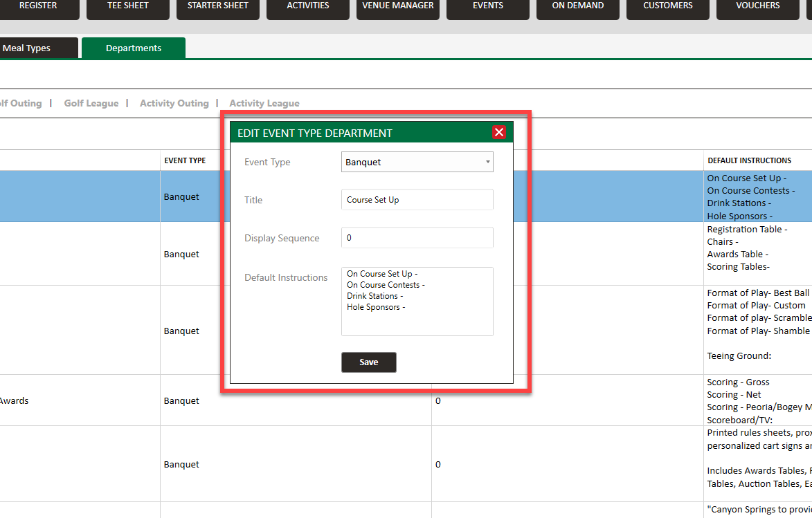Open the Register menu
This screenshot has height=518, width=812.
[38, 7]
